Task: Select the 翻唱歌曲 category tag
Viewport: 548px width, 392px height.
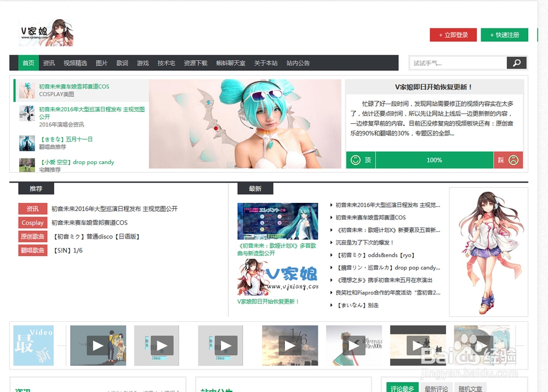Action: coord(32,250)
